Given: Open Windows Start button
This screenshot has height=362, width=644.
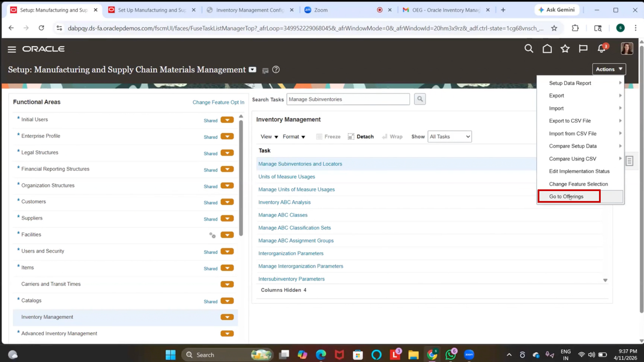Looking at the screenshot, I should pyautogui.click(x=170, y=355).
